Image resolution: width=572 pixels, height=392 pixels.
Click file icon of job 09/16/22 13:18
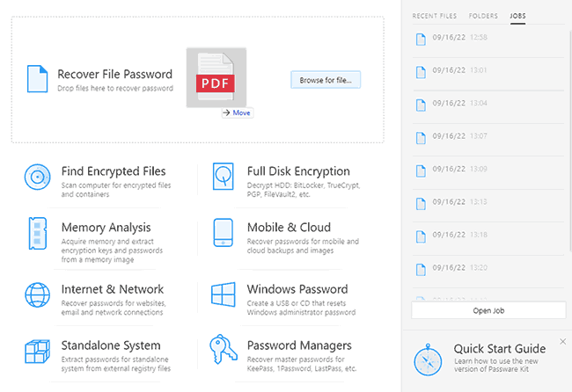point(421,236)
